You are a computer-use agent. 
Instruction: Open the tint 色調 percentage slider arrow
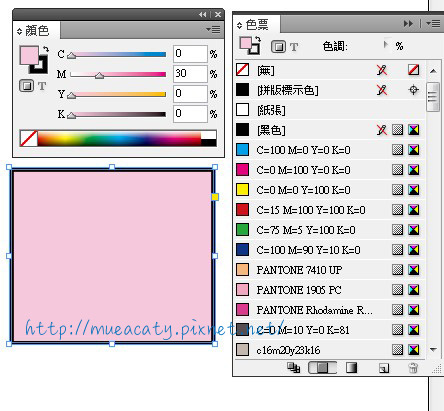click(386, 44)
